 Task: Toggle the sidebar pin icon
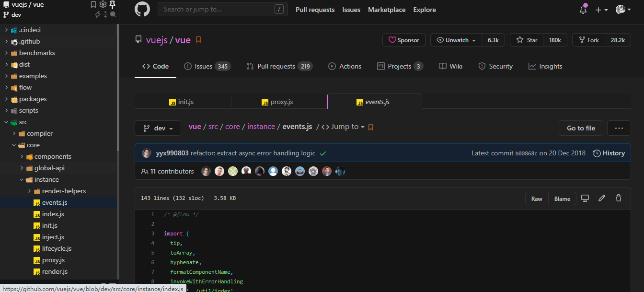tap(113, 5)
